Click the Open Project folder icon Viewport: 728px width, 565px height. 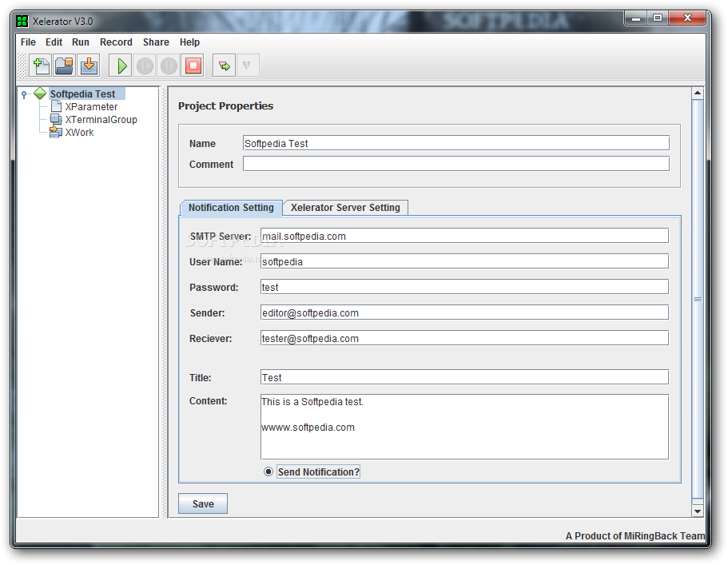click(64, 66)
